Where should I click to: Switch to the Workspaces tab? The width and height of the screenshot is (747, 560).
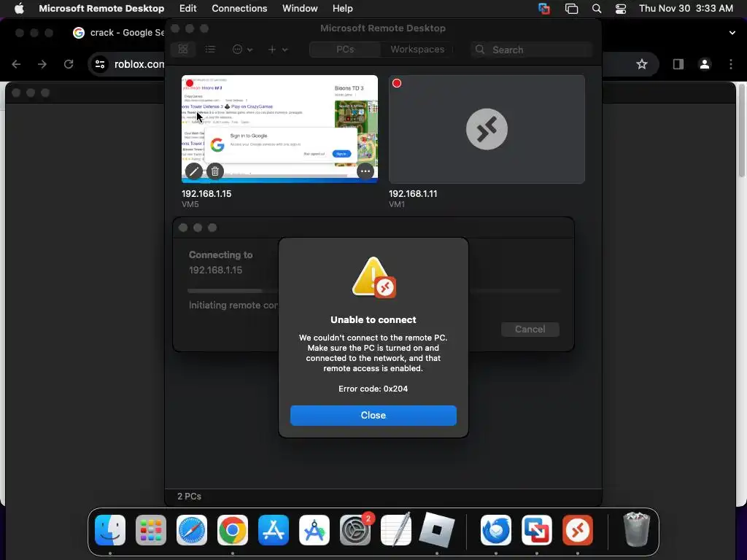[x=417, y=49]
